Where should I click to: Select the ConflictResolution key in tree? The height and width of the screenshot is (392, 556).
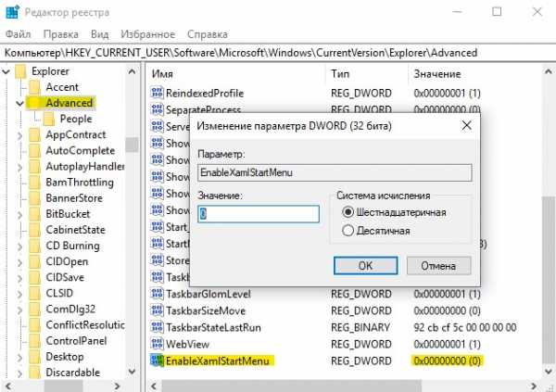coord(85,325)
